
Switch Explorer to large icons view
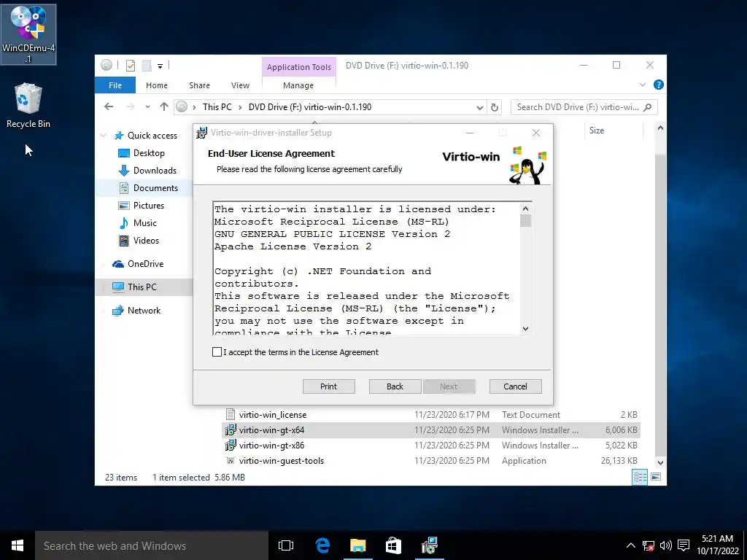[656, 477]
